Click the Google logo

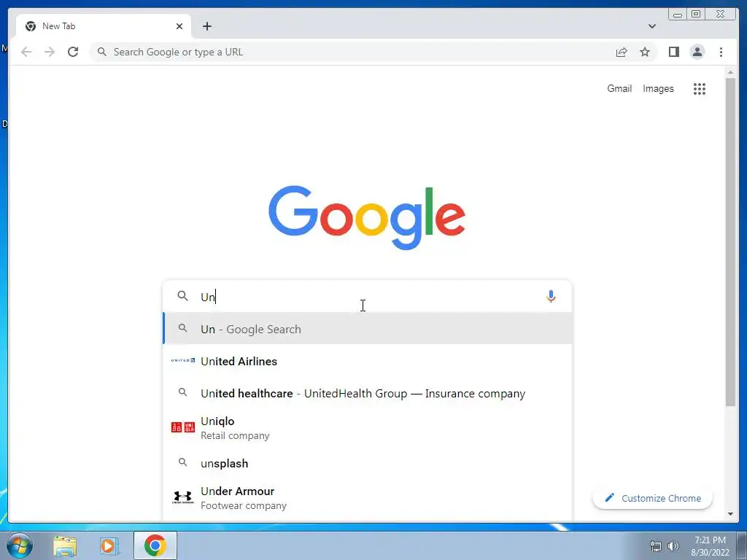pyautogui.click(x=367, y=217)
